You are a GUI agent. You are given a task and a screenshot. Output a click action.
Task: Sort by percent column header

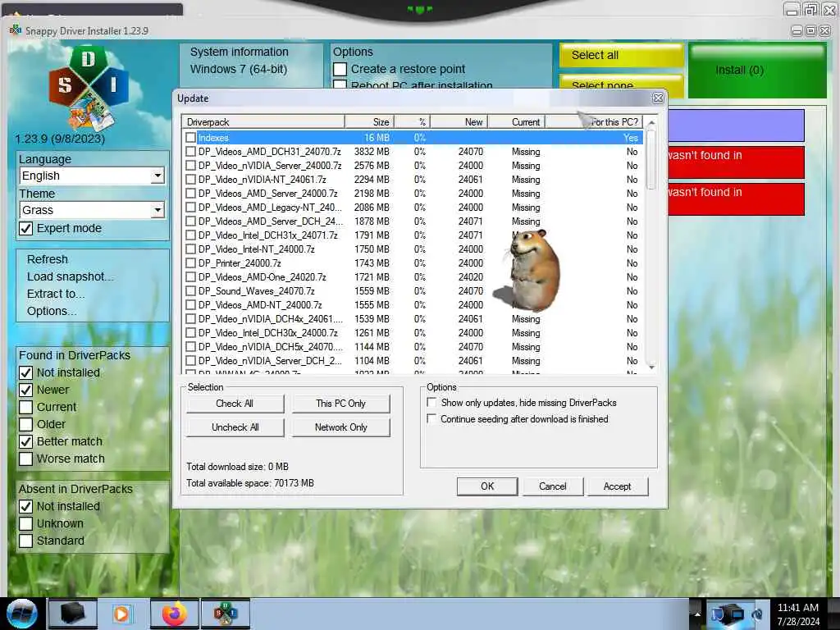[x=412, y=121]
